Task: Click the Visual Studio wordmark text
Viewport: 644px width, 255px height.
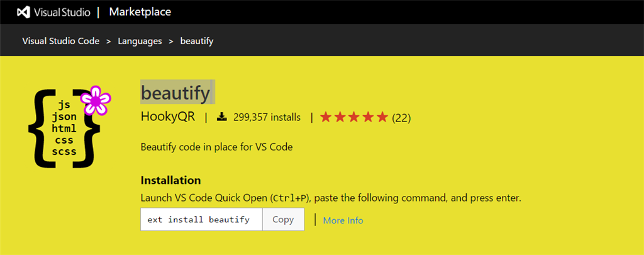Action: point(62,13)
